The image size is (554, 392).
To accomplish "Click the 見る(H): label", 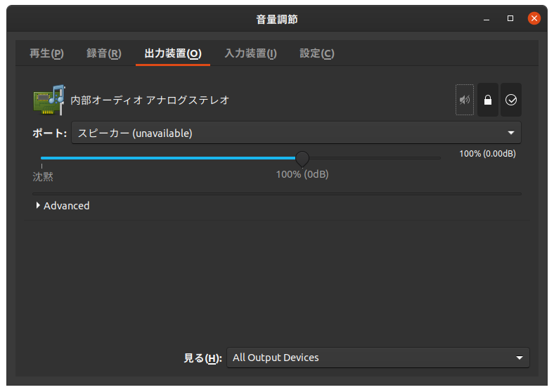I will [202, 358].
